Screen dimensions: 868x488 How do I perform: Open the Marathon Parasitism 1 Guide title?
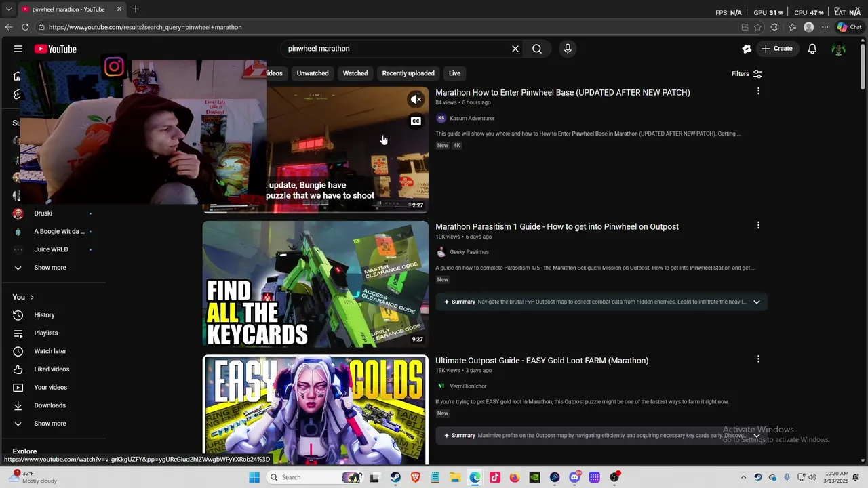point(557,227)
